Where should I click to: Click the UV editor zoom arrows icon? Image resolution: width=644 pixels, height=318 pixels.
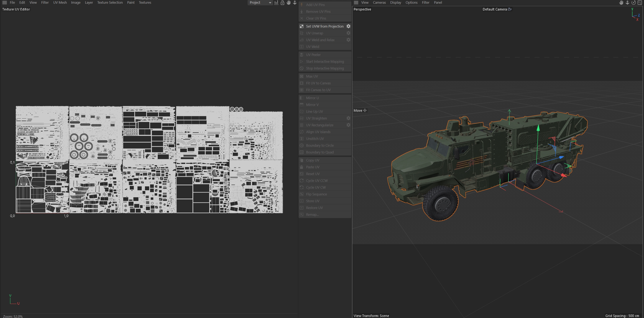(x=295, y=2)
